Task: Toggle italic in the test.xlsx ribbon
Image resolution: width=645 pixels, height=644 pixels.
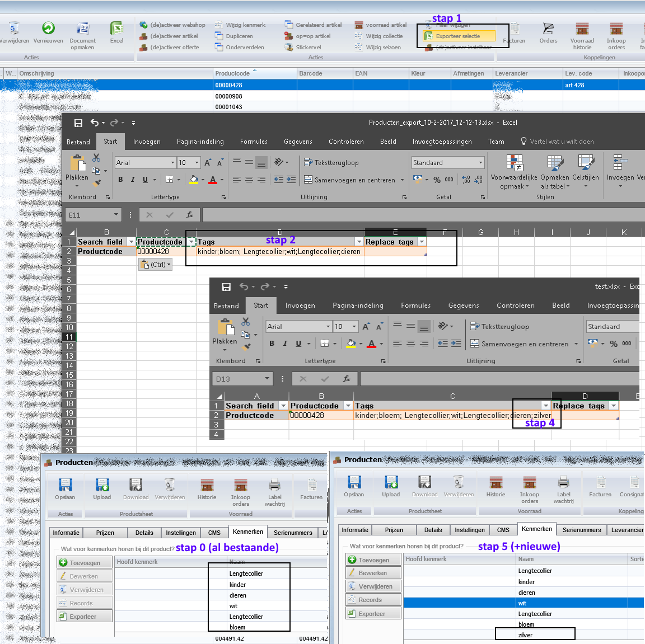Action: click(x=285, y=344)
